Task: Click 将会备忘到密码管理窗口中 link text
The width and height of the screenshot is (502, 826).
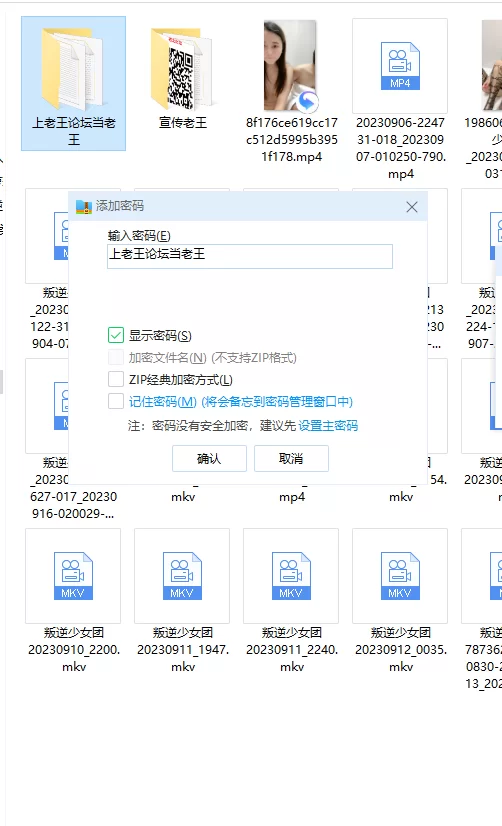Action: pos(277,402)
